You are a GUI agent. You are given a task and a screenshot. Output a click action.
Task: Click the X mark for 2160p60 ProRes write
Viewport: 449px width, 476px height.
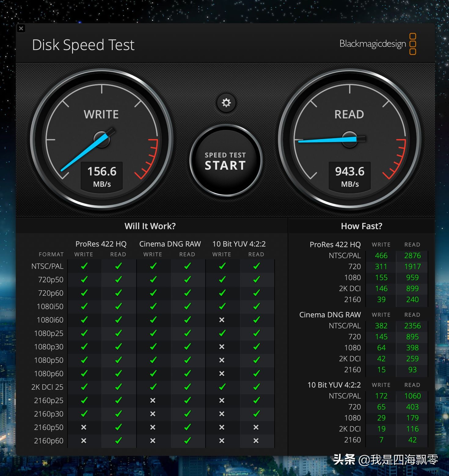pos(83,441)
